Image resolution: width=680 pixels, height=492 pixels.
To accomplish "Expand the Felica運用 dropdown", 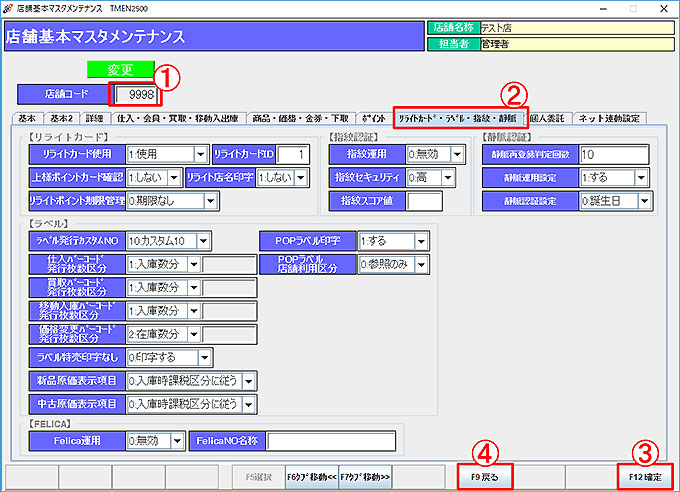I will coord(177,440).
